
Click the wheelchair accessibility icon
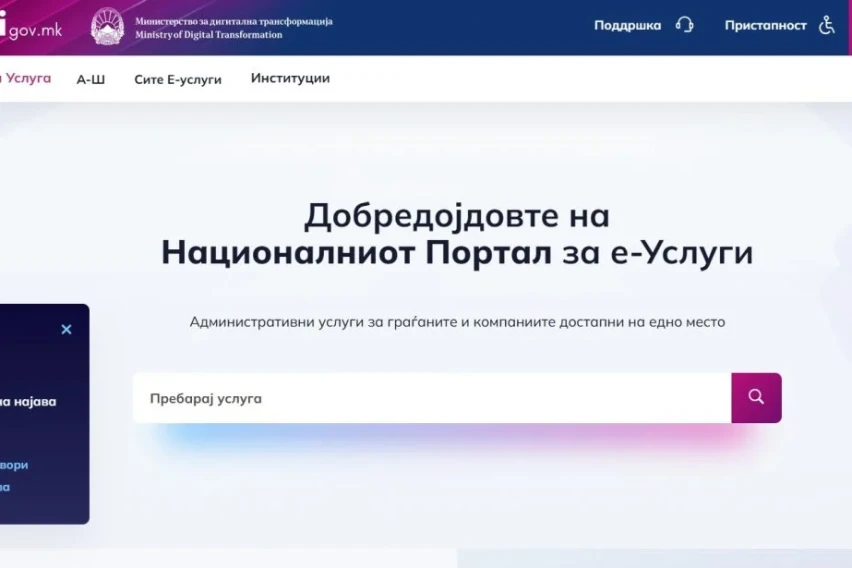click(827, 25)
